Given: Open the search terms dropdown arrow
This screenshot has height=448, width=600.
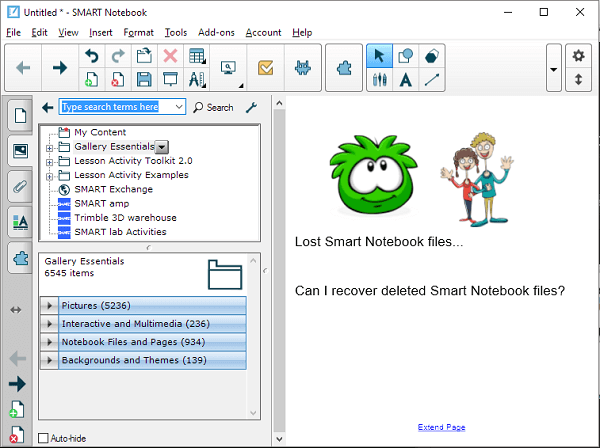Looking at the screenshot, I should click(179, 107).
